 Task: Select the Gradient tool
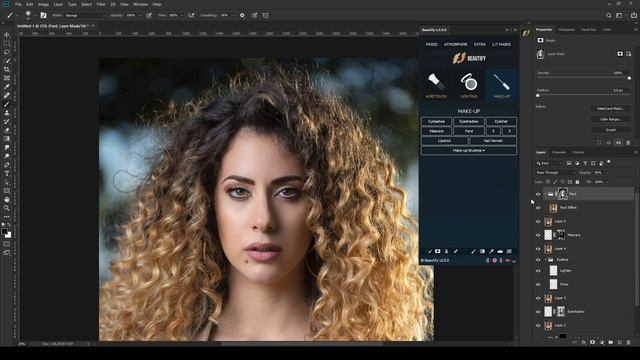pyautogui.click(x=7, y=139)
